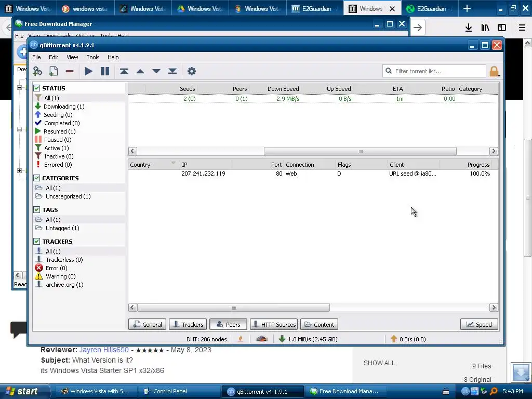Click the connection status flame icon in status bar
The image size is (532, 399).
(x=241, y=339)
